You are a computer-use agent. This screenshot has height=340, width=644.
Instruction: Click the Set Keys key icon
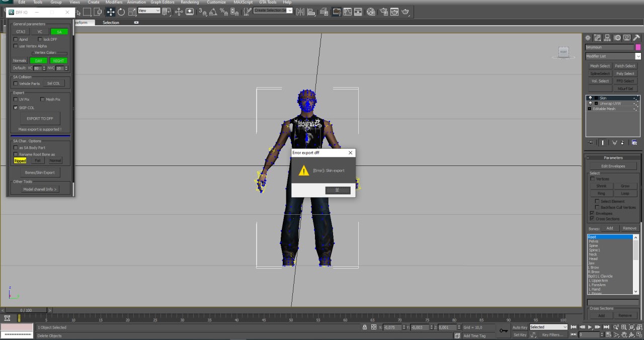504,330
